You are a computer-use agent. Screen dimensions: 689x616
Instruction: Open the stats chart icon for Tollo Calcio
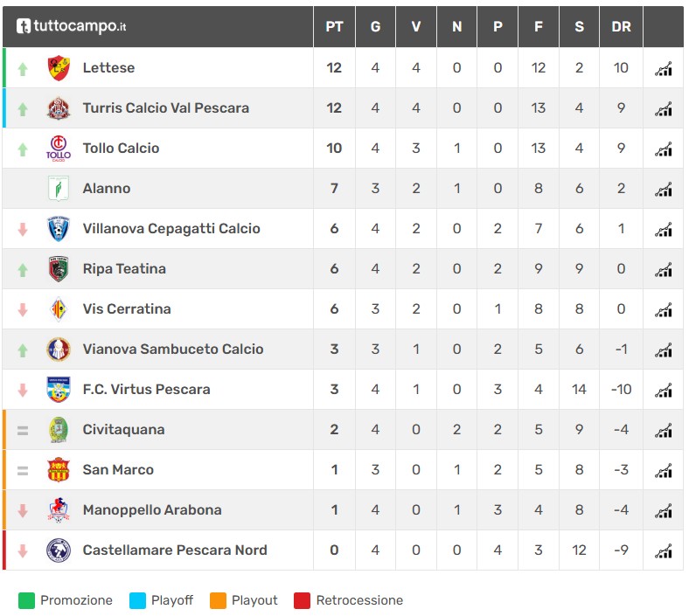pos(664,149)
